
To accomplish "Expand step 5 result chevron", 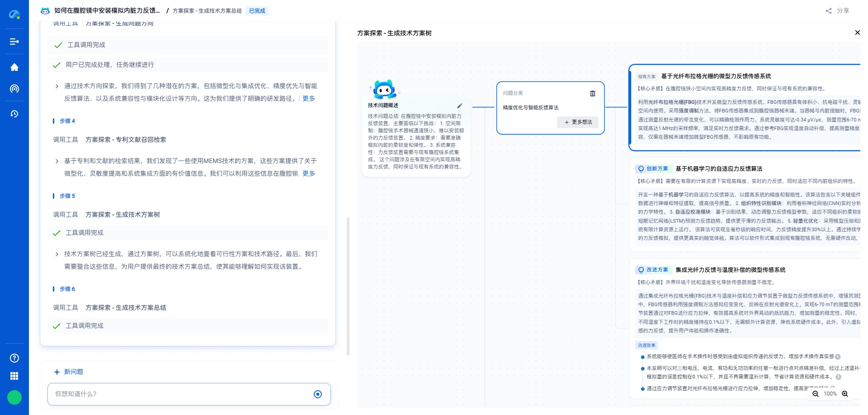I will pyautogui.click(x=57, y=254).
